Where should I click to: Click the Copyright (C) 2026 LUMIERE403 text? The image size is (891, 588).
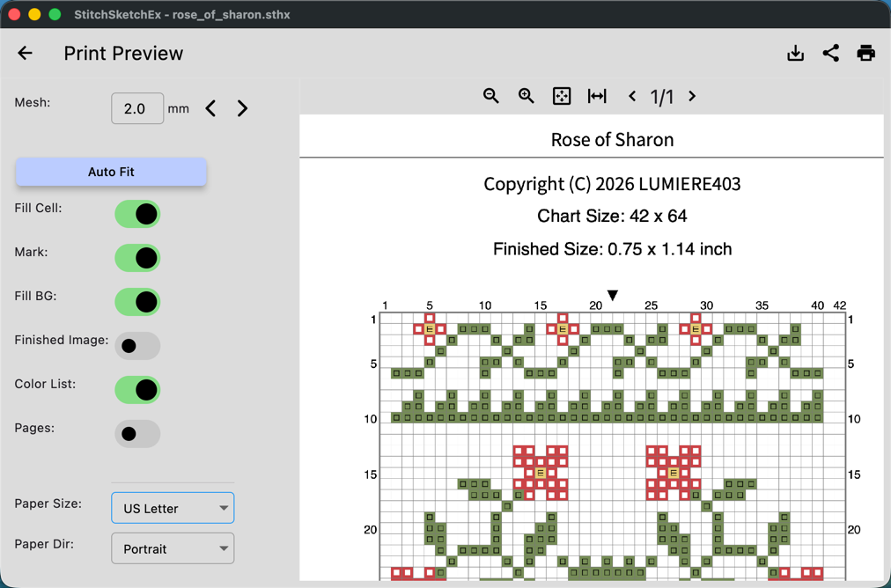pos(612,184)
